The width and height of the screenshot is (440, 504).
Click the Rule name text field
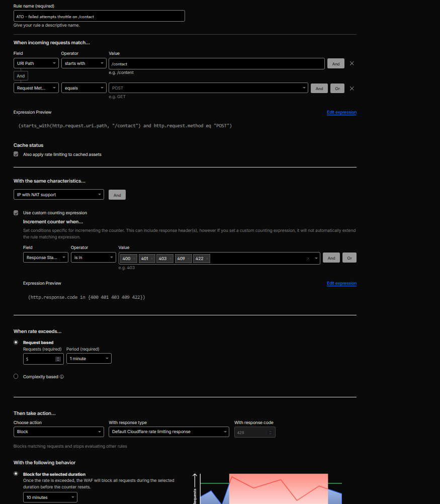[x=99, y=16]
